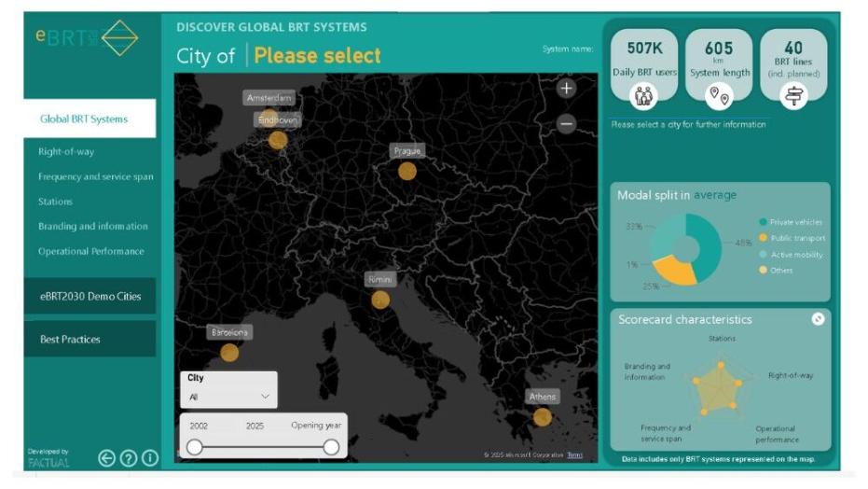Image resolution: width=868 pixels, height=489 pixels.
Task: Click the System length map pin icon
Action: pos(719,94)
